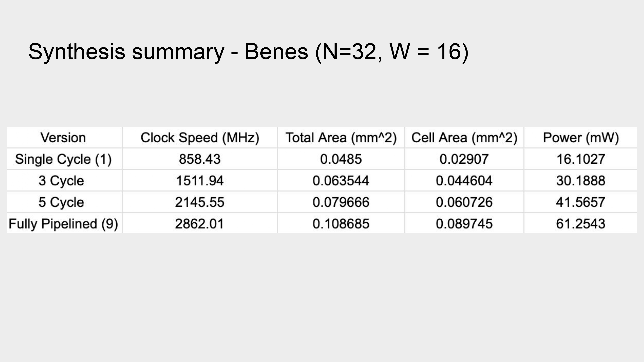
Task: Click the '5 Cycle' row label
Action: (61, 202)
